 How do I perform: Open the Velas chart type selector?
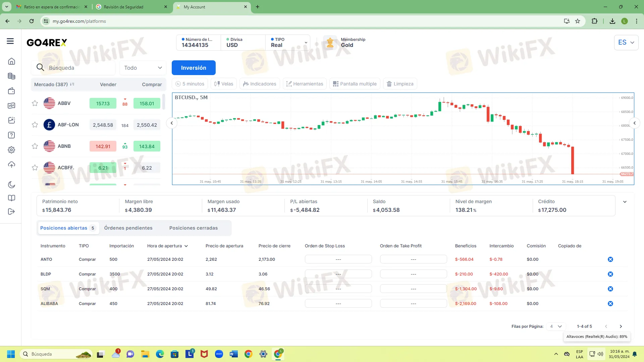[224, 84]
